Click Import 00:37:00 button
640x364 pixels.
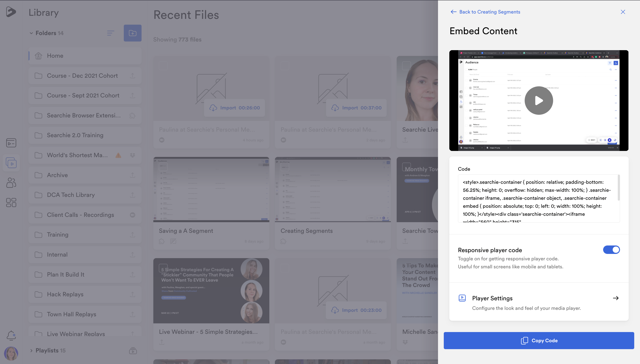pyautogui.click(x=356, y=108)
